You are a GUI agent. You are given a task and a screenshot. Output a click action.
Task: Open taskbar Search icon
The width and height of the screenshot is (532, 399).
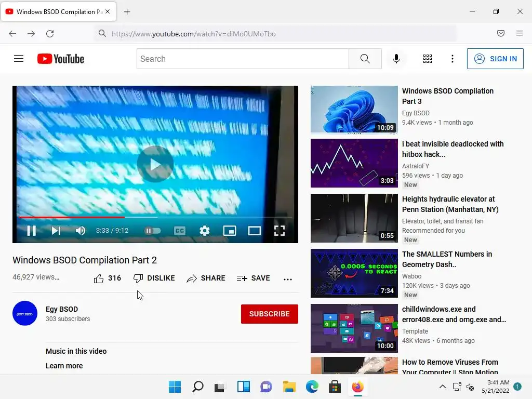pyautogui.click(x=198, y=387)
